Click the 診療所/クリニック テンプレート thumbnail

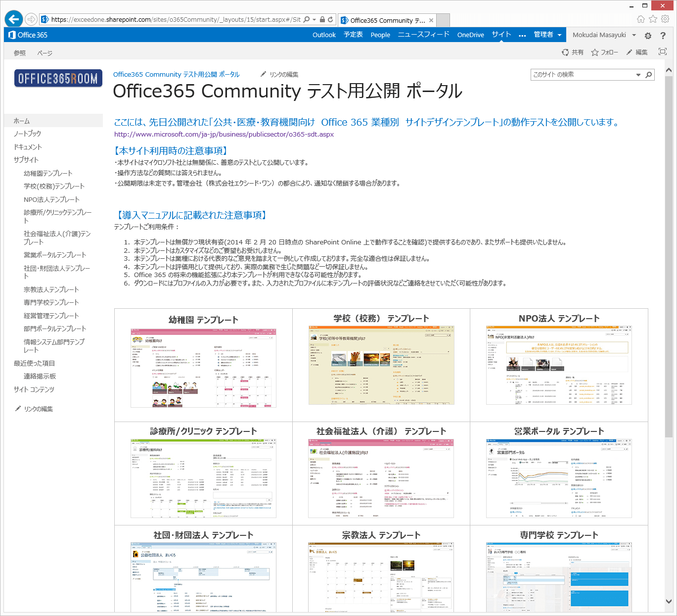[x=203, y=478]
